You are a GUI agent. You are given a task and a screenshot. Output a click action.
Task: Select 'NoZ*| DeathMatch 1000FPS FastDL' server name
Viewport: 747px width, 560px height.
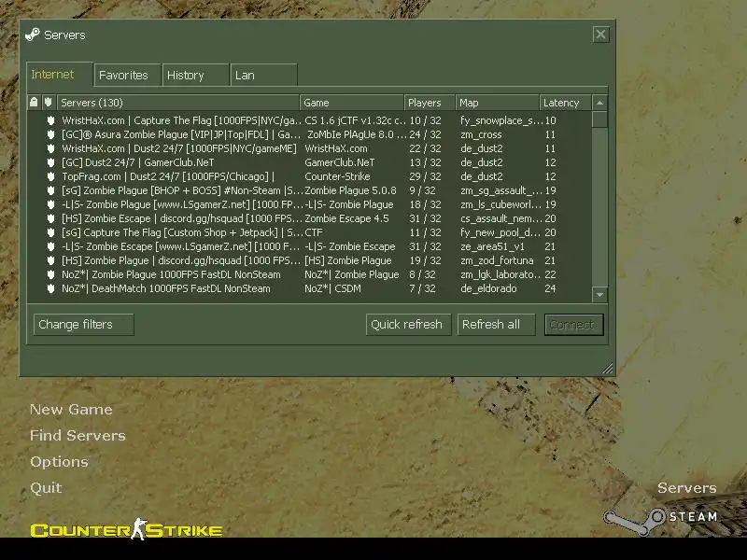click(x=166, y=288)
